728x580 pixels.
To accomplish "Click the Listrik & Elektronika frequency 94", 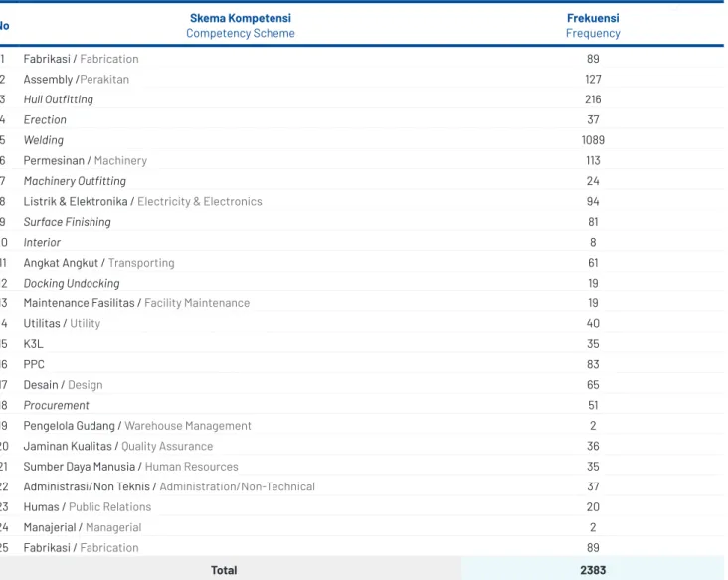I will [593, 202].
